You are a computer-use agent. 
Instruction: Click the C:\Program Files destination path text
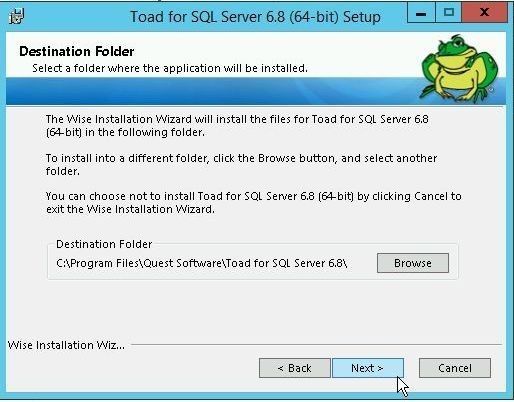(x=202, y=263)
